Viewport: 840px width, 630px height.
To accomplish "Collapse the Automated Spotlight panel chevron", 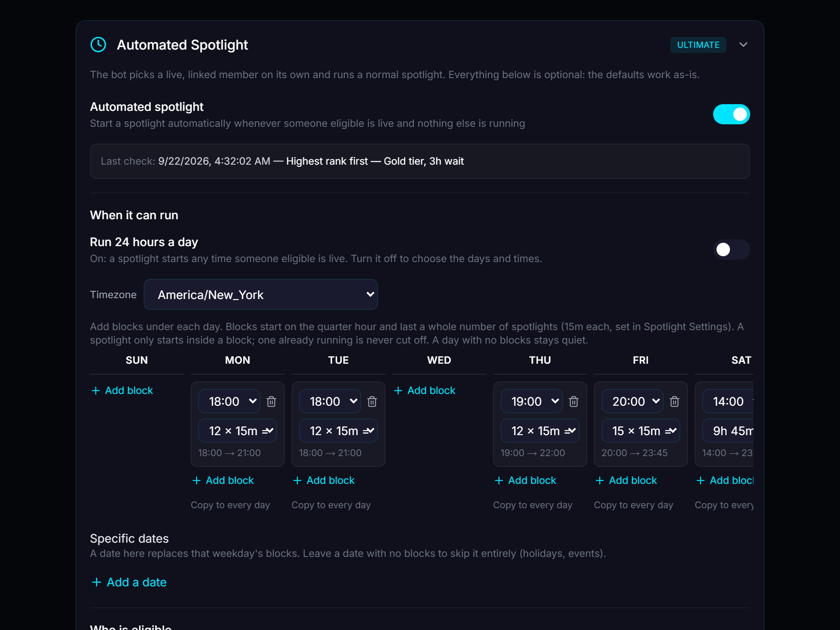I will [743, 45].
